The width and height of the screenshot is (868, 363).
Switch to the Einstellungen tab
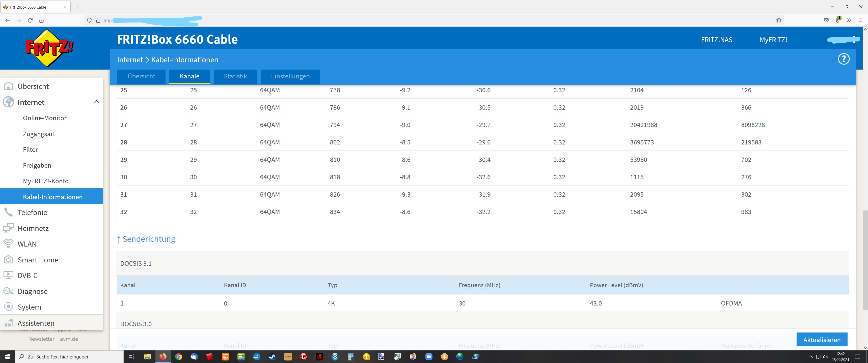pos(290,76)
